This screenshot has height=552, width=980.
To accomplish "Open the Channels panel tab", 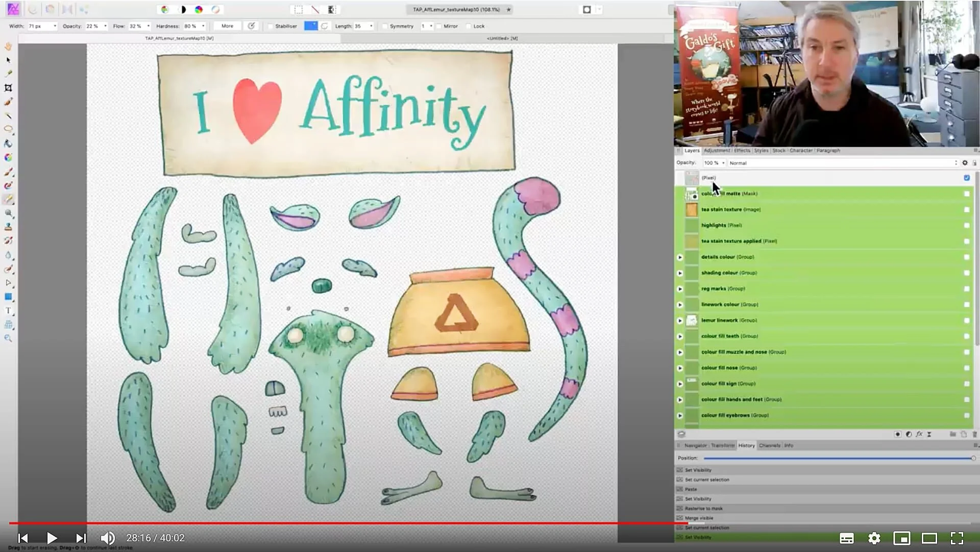I will pos(769,445).
